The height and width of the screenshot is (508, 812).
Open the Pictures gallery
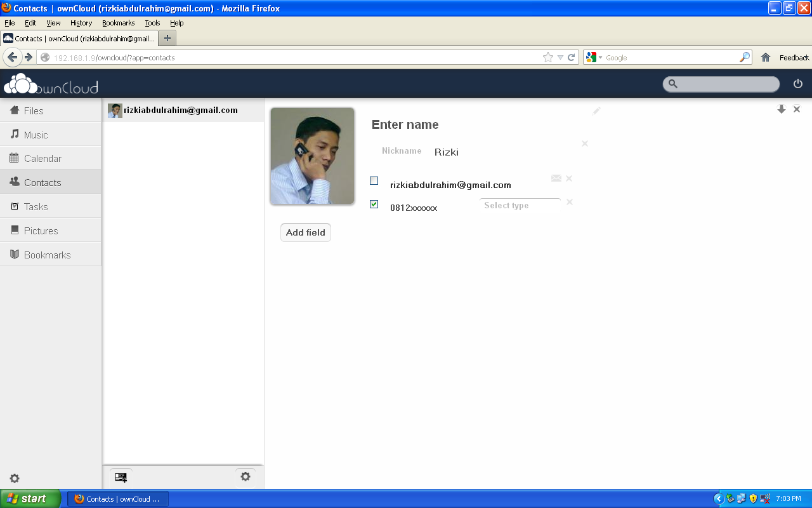click(x=51, y=231)
